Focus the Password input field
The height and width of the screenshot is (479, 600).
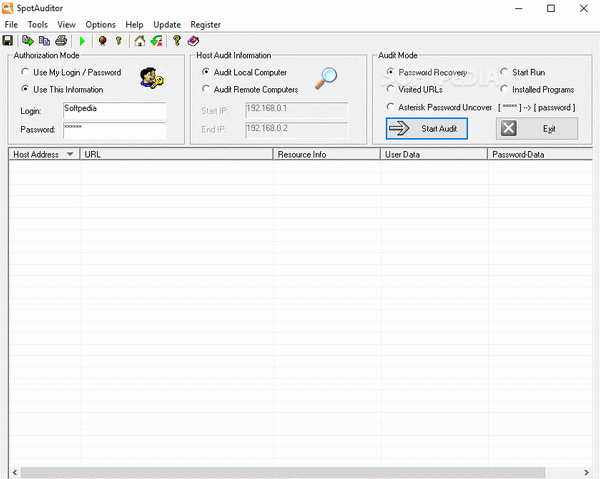click(x=114, y=130)
